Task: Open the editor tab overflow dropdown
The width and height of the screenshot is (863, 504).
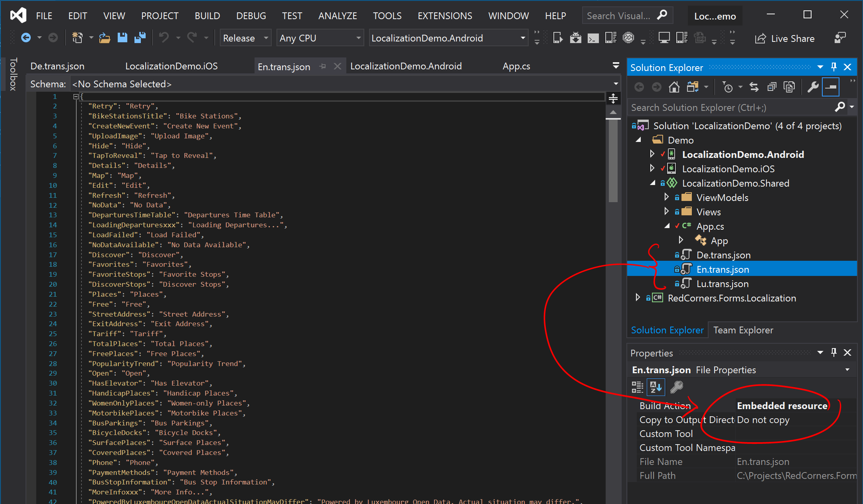Action: click(616, 65)
